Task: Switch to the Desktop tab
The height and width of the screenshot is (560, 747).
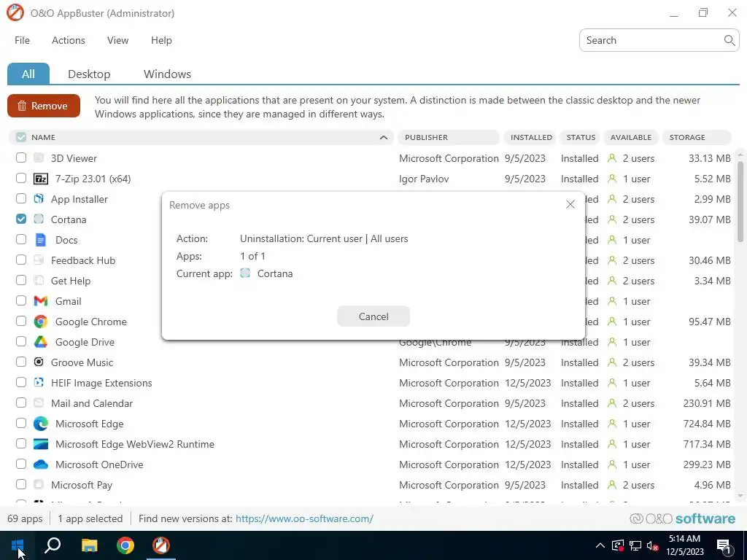Action: coord(89,74)
